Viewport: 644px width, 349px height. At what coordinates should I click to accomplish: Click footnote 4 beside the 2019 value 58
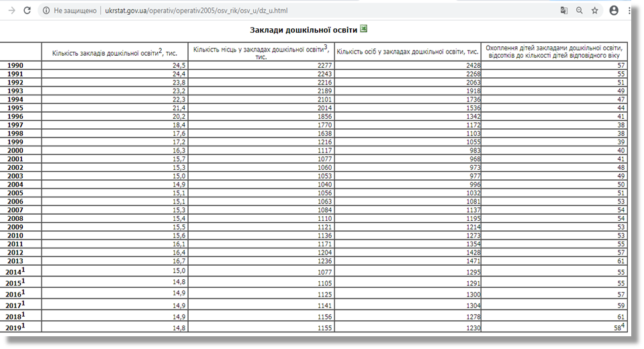(624, 324)
